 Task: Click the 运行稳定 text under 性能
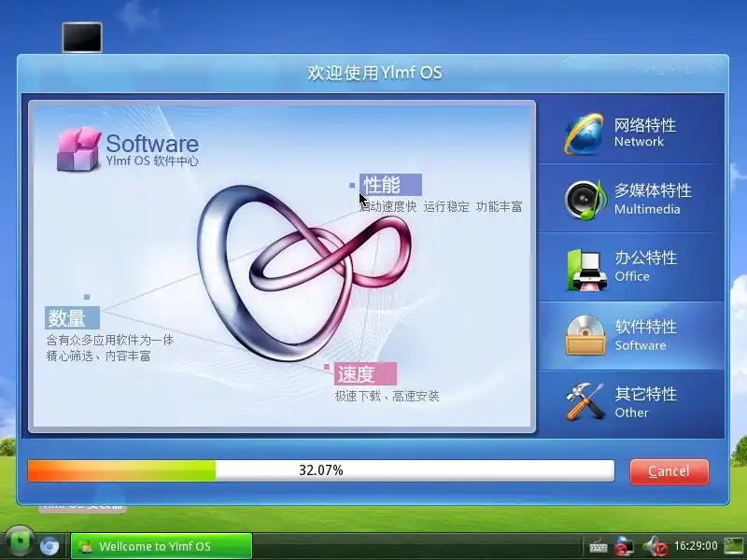coord(446,206)
